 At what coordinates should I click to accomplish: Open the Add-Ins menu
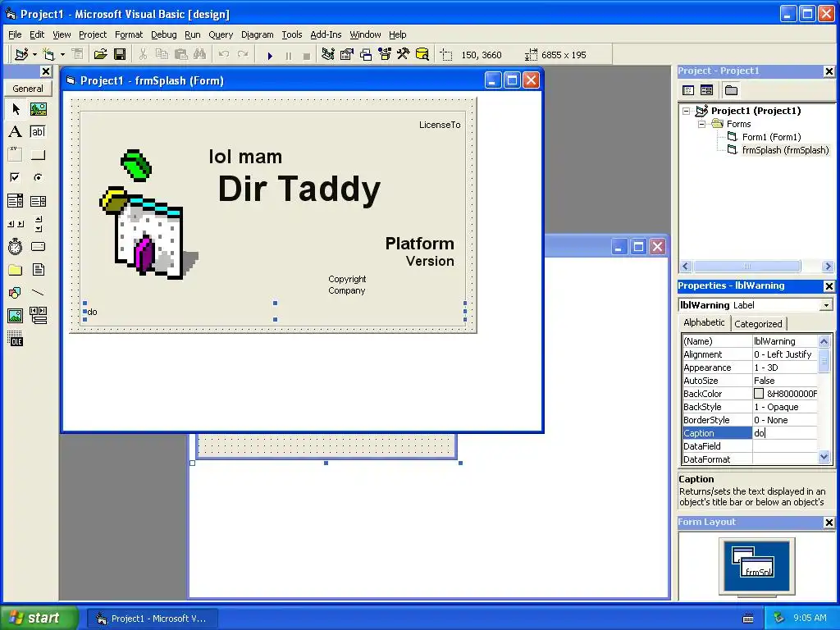tap(326, 34)
